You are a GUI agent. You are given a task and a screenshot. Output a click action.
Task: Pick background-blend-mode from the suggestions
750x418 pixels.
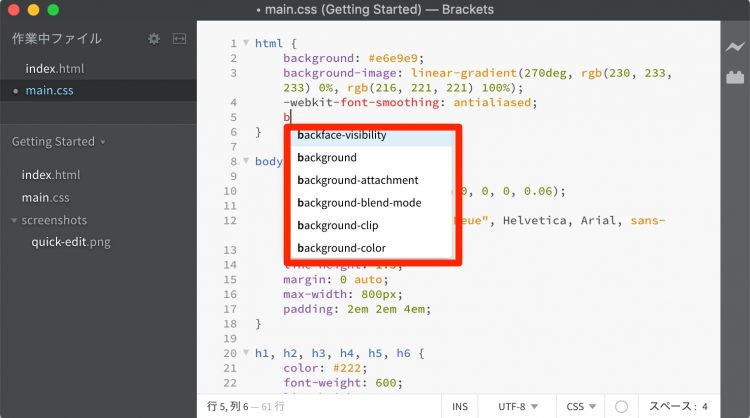(345, 203)
